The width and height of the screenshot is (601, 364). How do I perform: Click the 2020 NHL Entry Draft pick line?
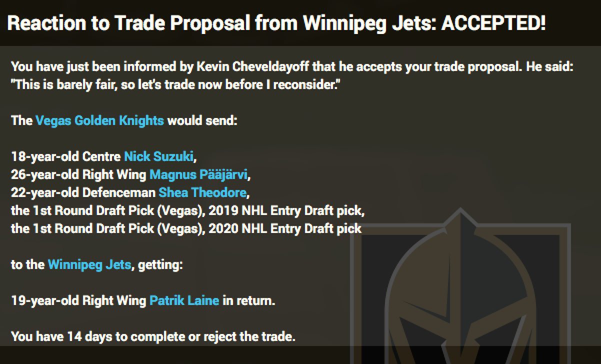(186, 228)
